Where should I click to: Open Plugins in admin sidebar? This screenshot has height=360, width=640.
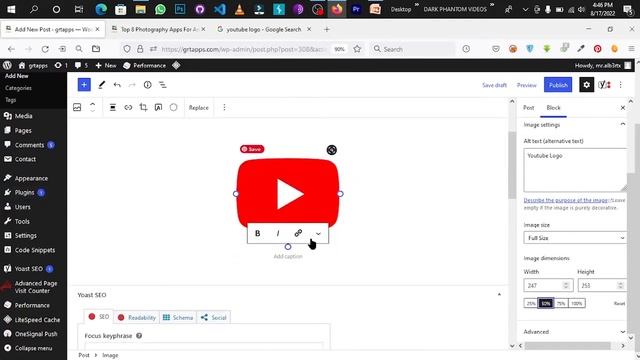click(x=24, y=192)
